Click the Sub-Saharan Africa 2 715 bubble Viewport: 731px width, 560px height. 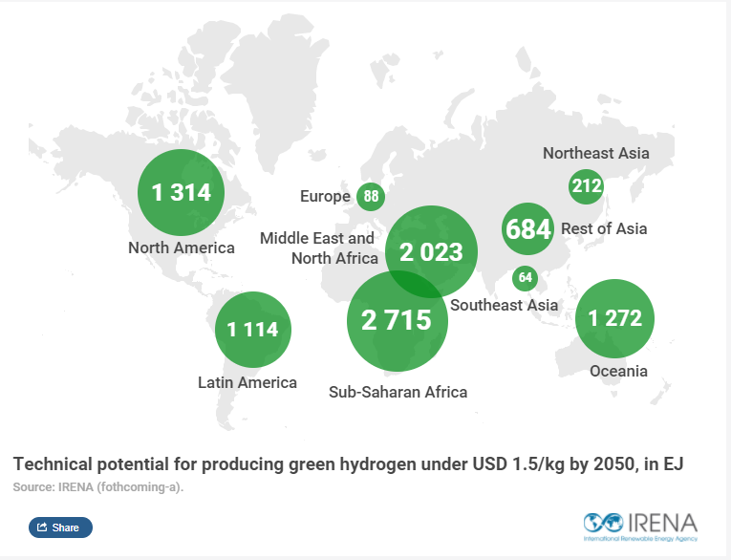(x=398, y=321)
